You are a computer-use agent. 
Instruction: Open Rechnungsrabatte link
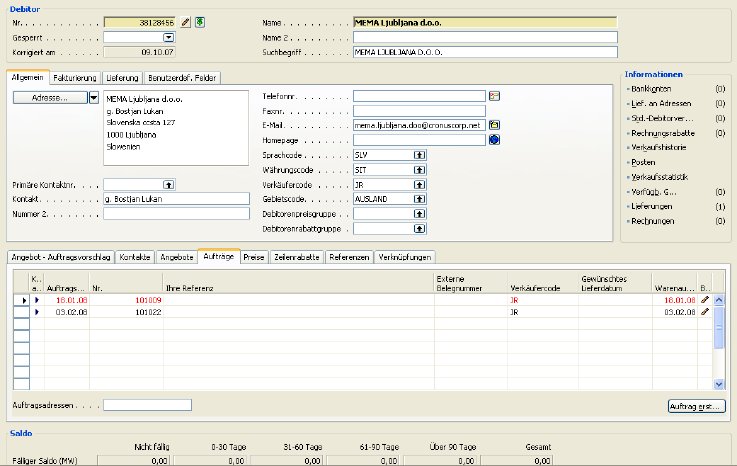point(663,133)
